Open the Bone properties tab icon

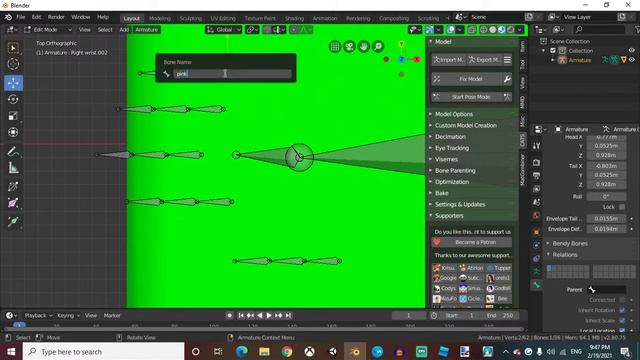tap(537, 284)
